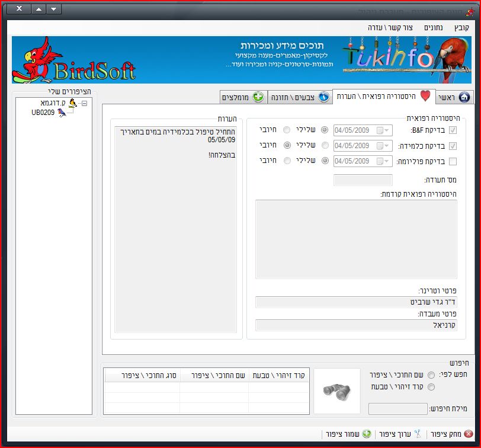Click the מילת חיפוש search input field
The image size is (481, 448).
point(397,409)
